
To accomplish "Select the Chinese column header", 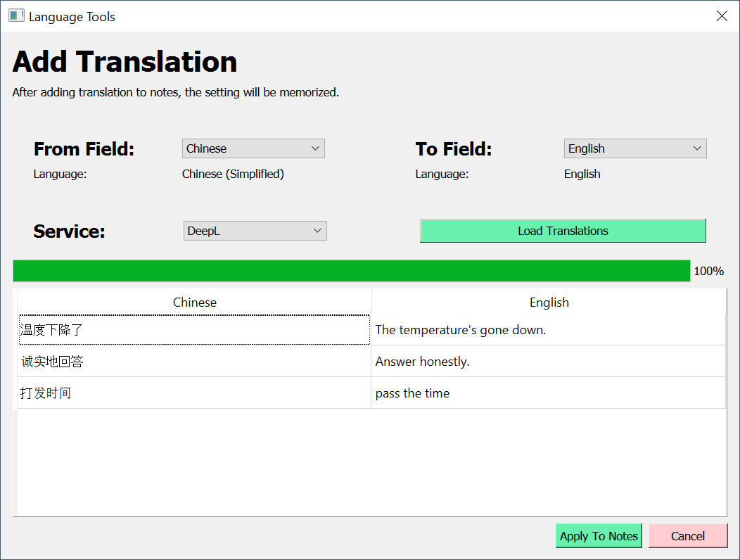I will tap(195, 303).
